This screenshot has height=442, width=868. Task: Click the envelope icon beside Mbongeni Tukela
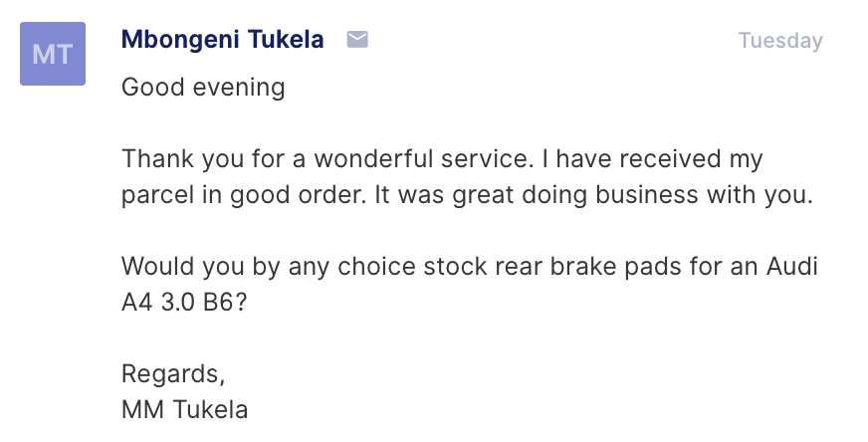pos(357,40)
